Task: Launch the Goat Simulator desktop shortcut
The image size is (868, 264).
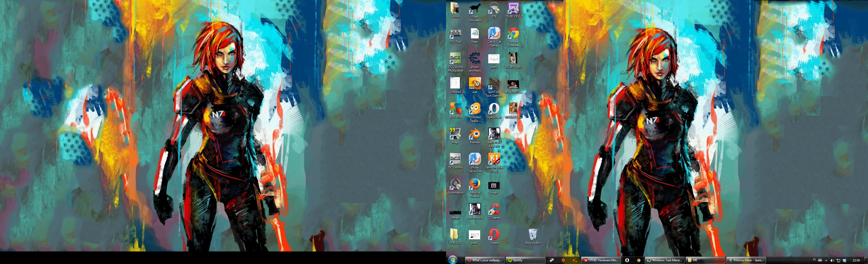Action: tap(475, 12)
